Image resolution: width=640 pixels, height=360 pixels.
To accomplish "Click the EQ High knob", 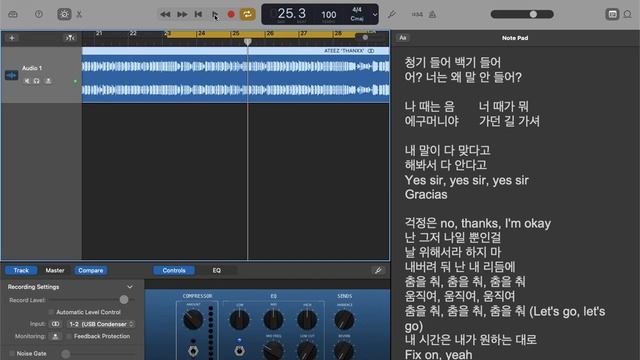I will click(x=307, y=320).
